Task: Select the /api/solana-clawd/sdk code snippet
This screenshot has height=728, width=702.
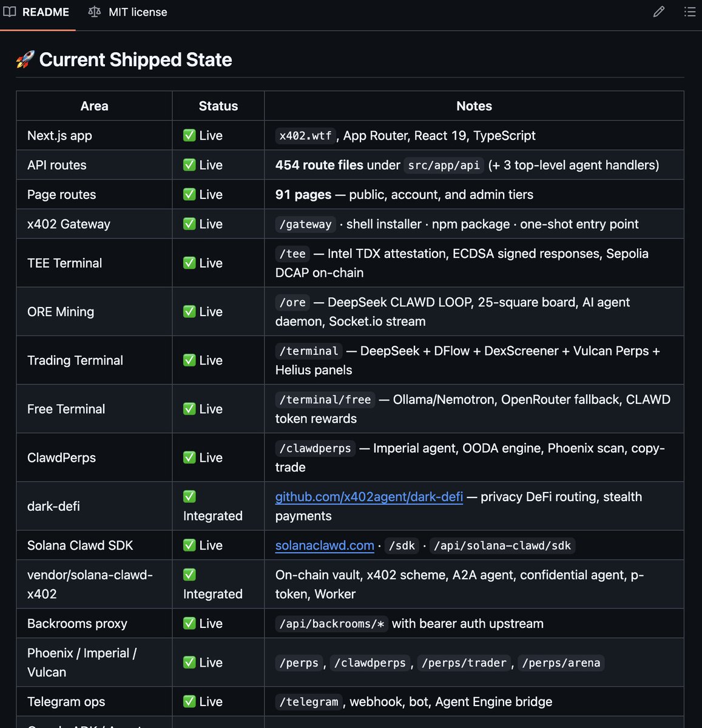Action: click(x=502, y=545)
